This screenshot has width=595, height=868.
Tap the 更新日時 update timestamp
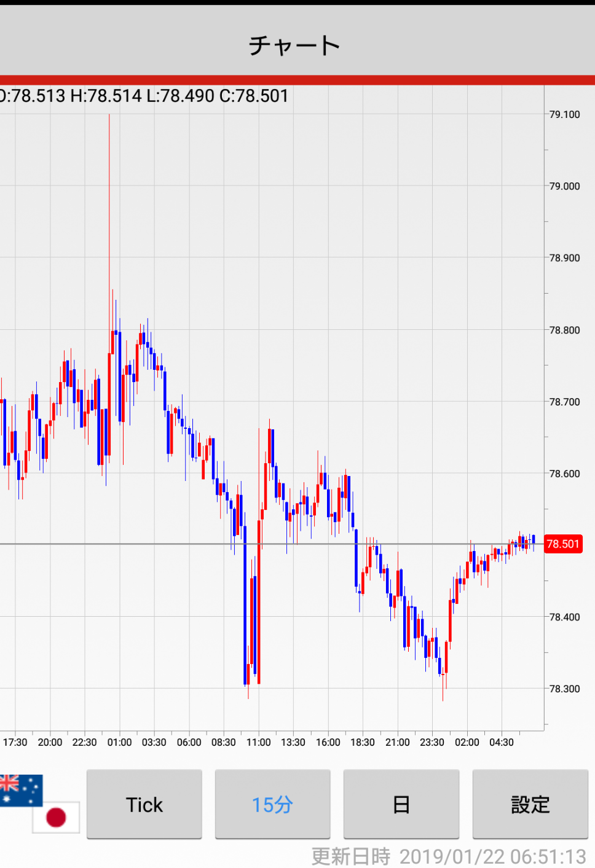449,856
